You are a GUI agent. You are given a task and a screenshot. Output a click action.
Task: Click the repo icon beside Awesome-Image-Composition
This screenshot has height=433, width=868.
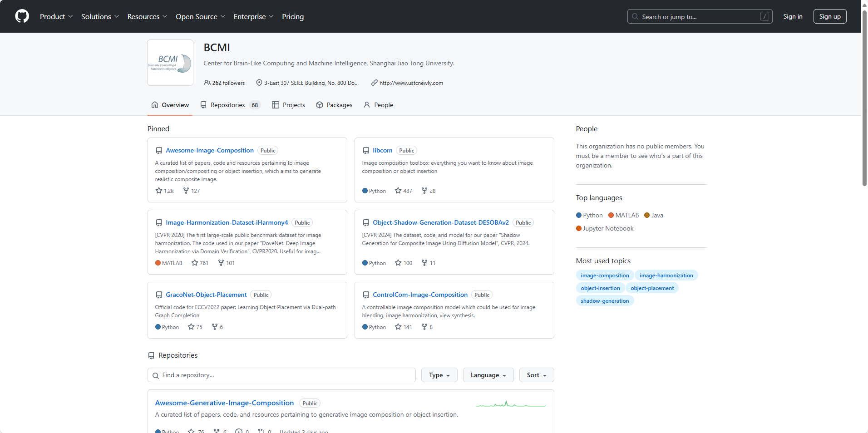[x=159, y=151]
